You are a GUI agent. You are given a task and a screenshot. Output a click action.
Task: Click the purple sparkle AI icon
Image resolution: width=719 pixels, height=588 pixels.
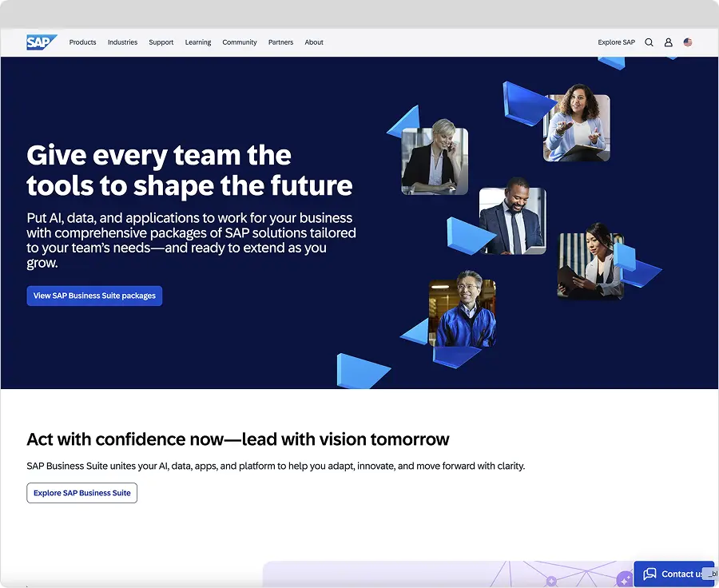[624, 578]
